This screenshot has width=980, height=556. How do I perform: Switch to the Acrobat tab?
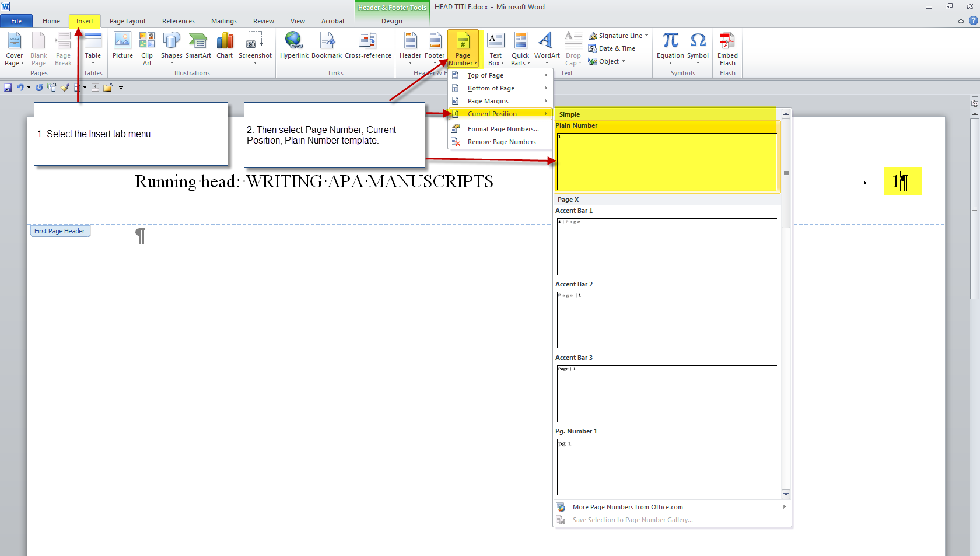pos(333,21)
